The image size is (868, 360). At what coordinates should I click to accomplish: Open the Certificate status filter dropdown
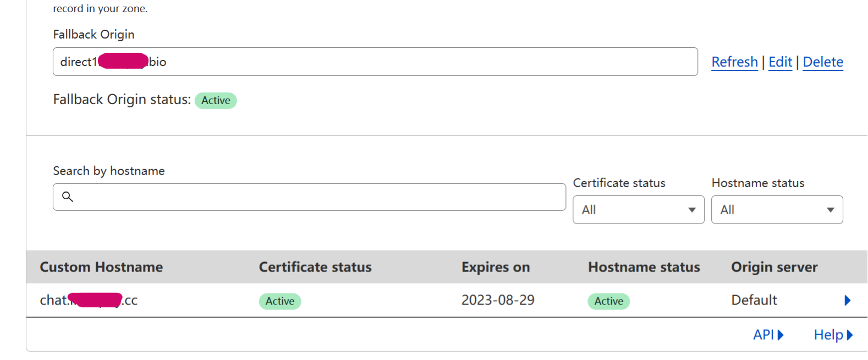638,210
